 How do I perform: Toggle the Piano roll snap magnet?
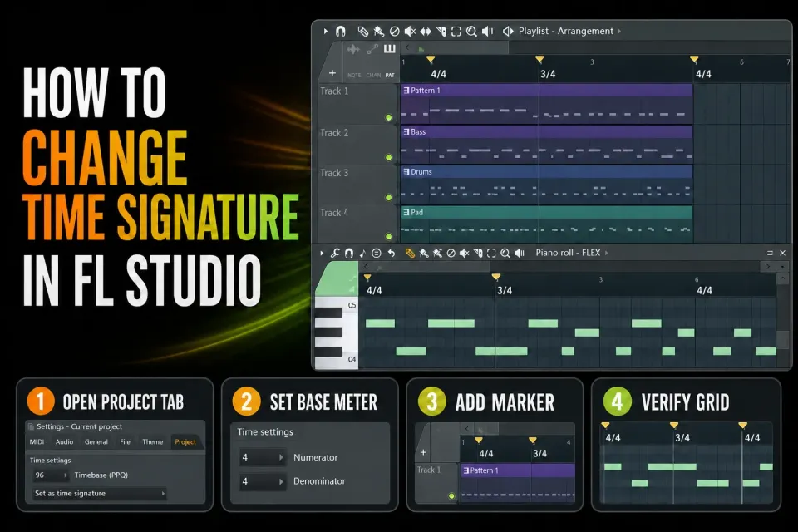coord(348,253)
